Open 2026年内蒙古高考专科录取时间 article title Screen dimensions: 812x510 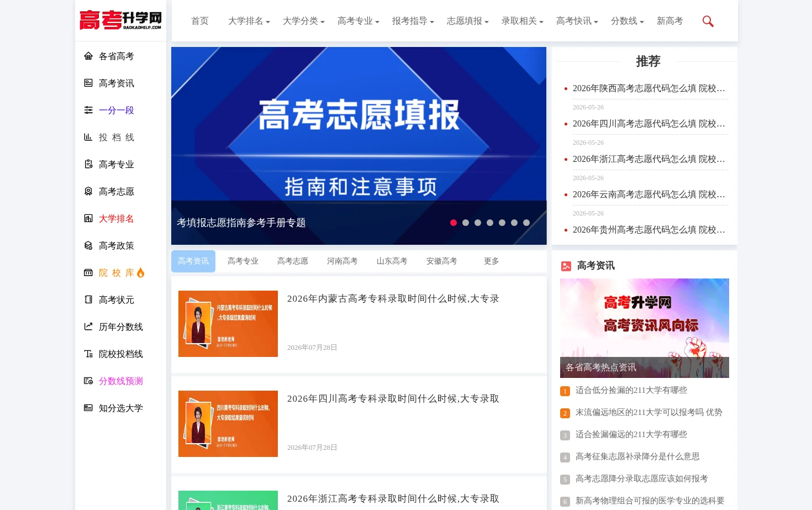(x=393, y=299)
